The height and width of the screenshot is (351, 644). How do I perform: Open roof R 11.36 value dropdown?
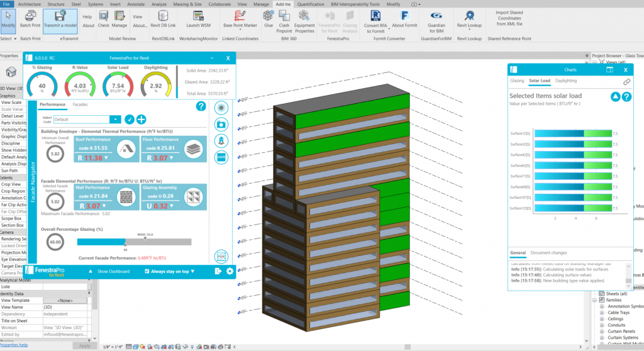106,158
